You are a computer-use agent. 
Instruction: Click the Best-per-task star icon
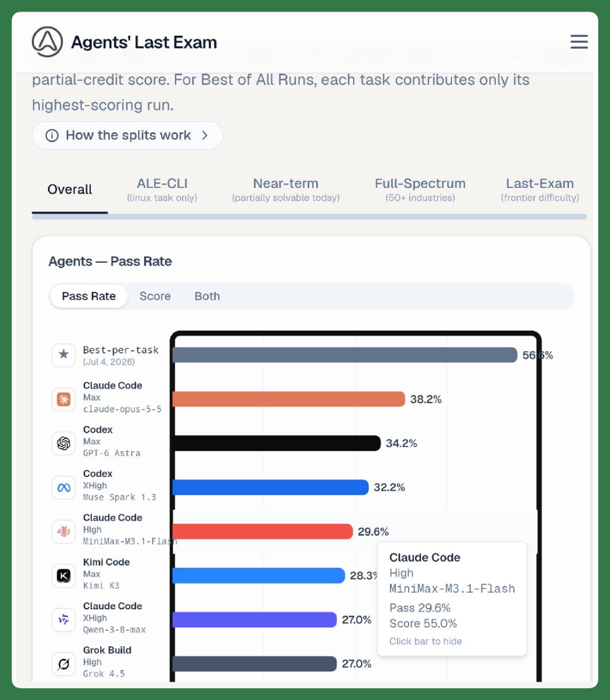[x=63, y=355]
